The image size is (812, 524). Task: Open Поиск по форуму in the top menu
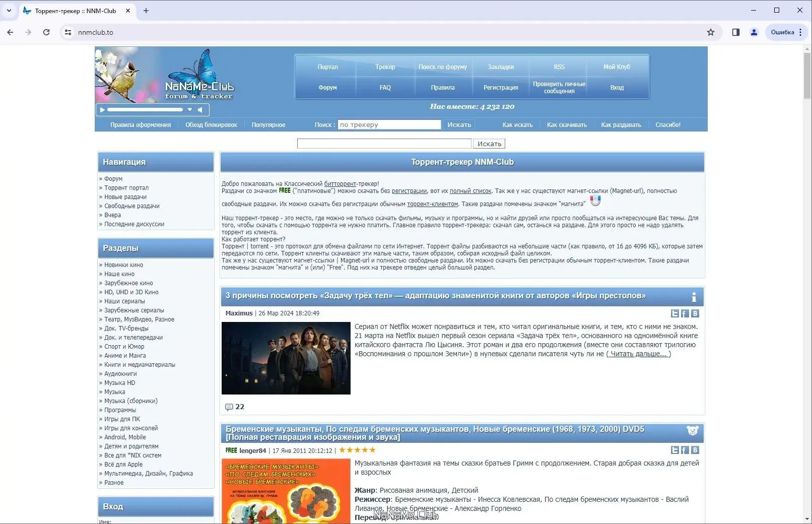(443, 67)
